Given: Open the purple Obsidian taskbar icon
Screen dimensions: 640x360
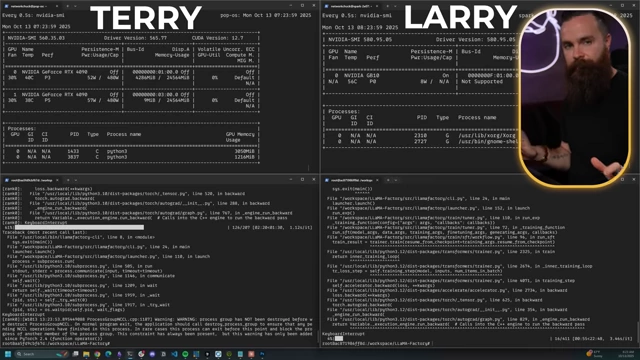Looking at the screenshot, I should pos(119,354).
